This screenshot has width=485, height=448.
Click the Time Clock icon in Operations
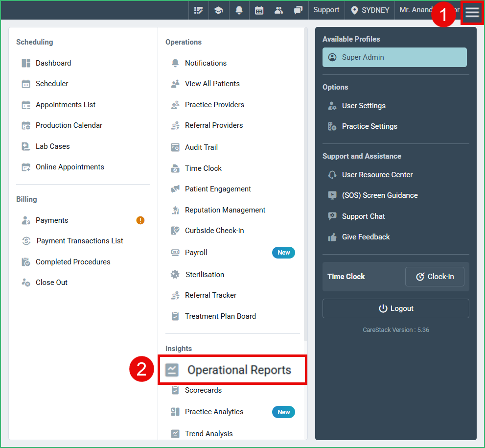[175, 168]
